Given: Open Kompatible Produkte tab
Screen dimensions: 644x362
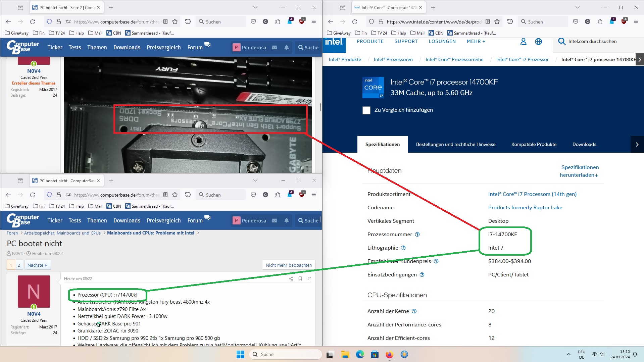Looking at the screenshot, I should pos(534,145).
